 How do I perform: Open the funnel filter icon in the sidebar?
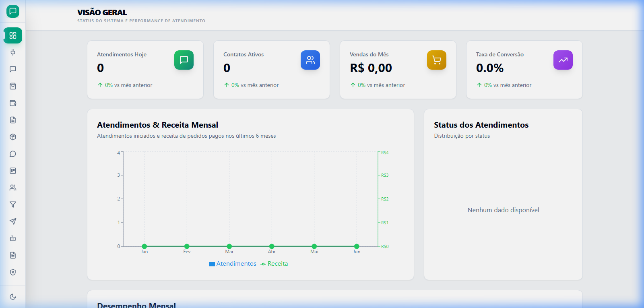[x=13, y=205]
